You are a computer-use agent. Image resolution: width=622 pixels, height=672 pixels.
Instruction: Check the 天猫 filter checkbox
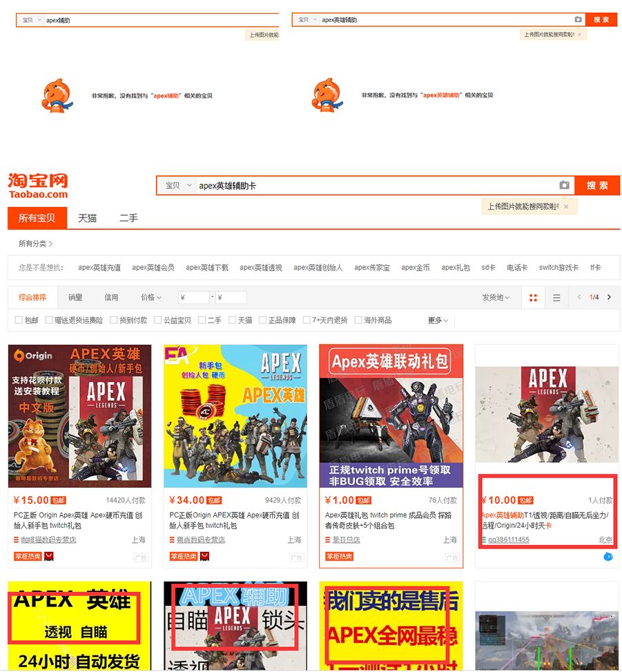coord(233,319)
